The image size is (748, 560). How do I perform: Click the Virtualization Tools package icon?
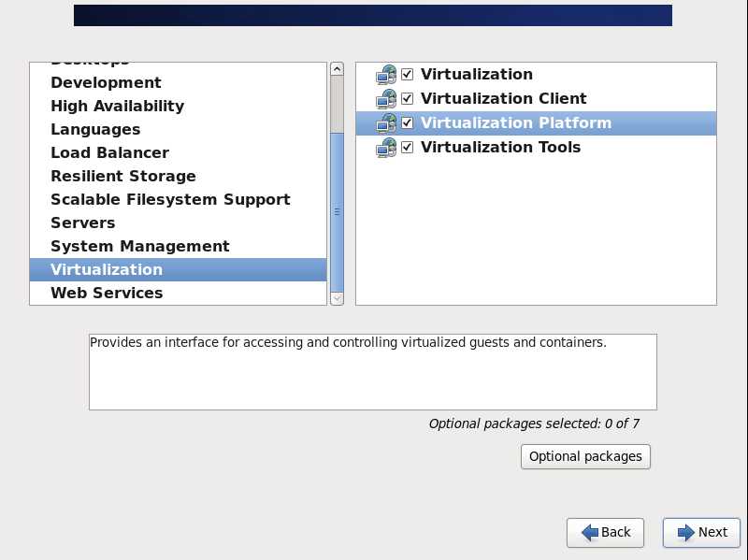(x=386, y=148)
